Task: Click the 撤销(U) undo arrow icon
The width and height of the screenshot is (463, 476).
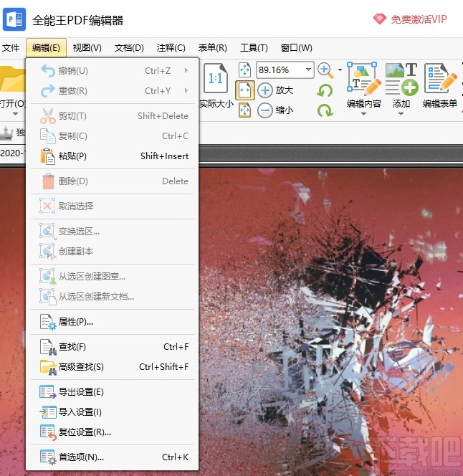Action: [48, 71]
